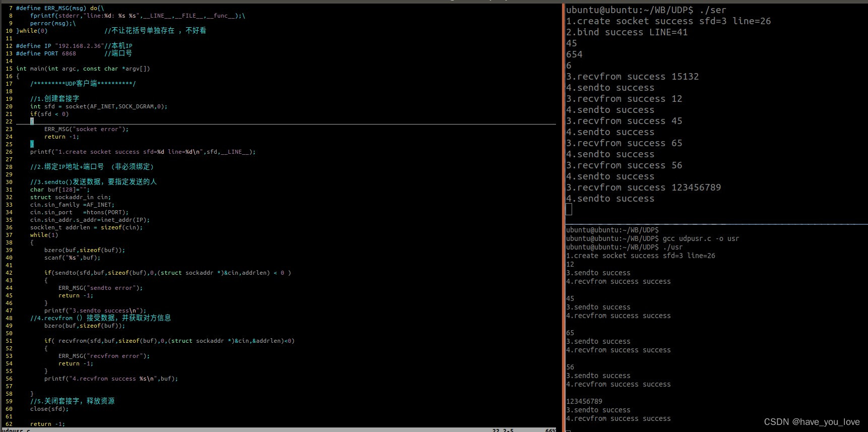Click the '}while(0)' line in the editor
This screenshot has width=868, height=432.
pos(32,31)
